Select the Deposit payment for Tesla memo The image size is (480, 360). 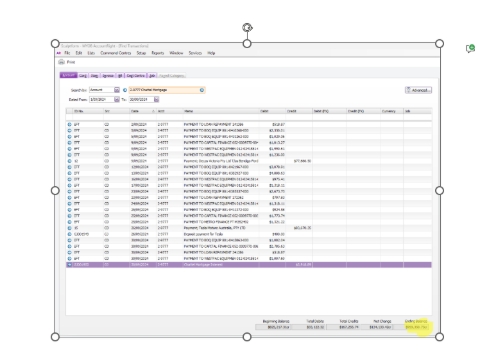pyautogui.click(x=203, y=234)
